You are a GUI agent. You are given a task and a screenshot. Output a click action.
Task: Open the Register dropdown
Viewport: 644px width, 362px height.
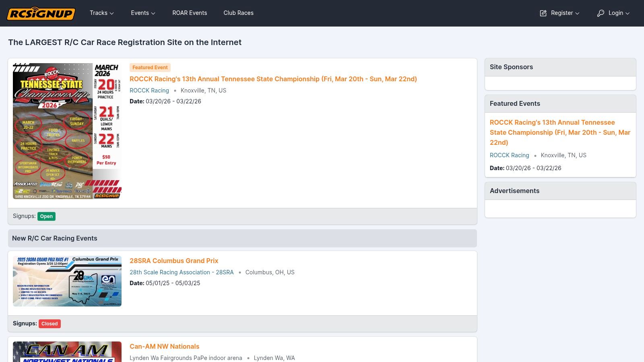click(x=559, y=13)
